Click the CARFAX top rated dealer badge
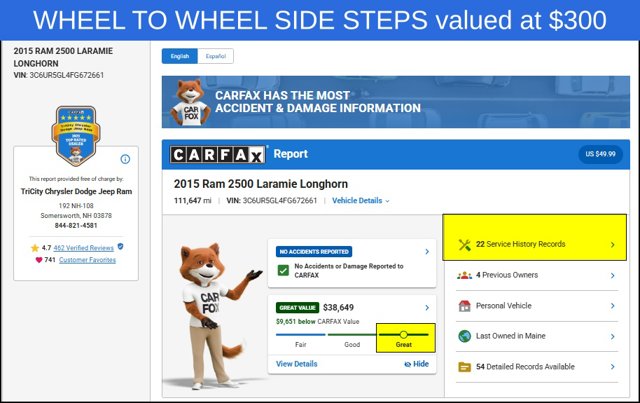This screenshot has height=403, width=640. click(76, 136)
